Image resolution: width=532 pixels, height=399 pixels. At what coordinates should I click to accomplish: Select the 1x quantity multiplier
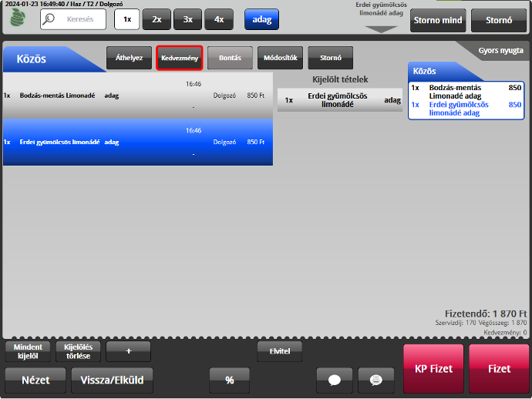(x=127, y=19)
